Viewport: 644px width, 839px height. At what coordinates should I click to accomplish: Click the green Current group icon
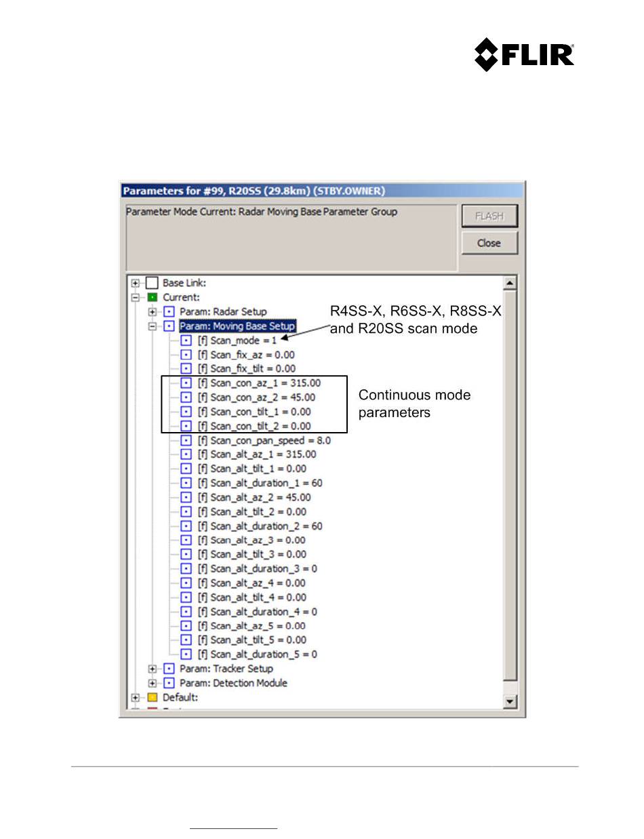pos(153,298)
